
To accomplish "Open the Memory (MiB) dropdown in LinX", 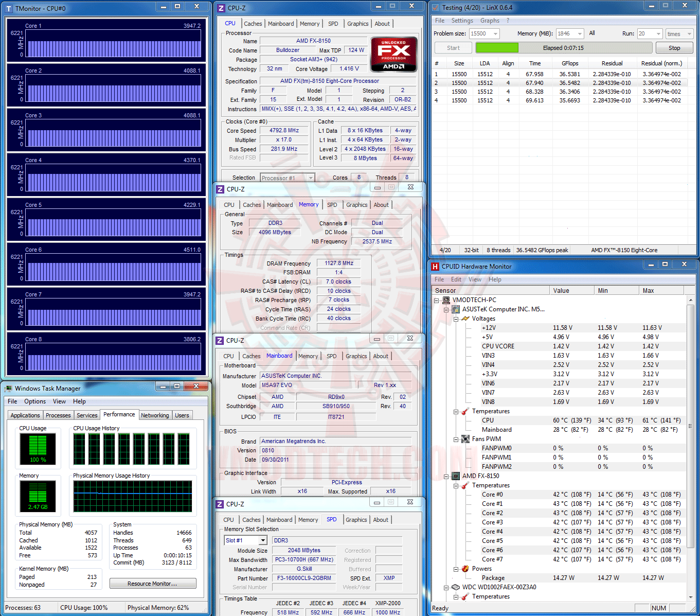I will (580, 34).
